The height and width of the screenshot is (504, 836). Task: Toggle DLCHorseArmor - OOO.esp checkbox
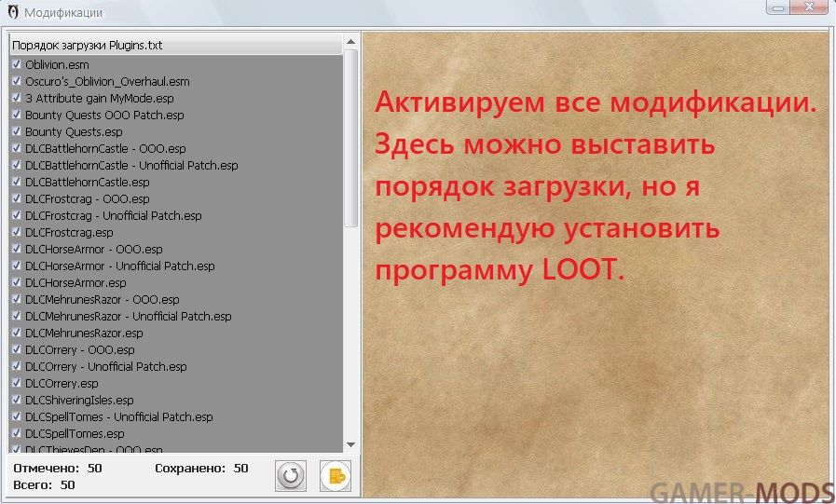point(17,249)
